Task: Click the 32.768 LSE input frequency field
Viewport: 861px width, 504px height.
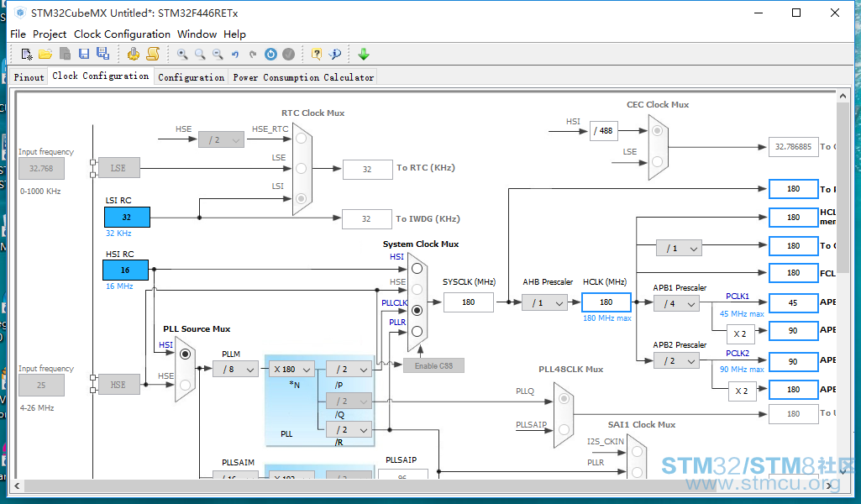Action: click(41, 169)
